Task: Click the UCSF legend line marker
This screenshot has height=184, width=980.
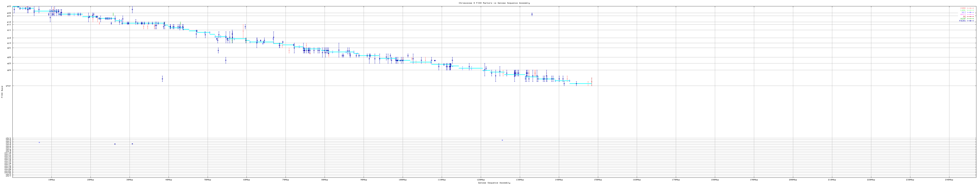Action: tap(970, 19)
